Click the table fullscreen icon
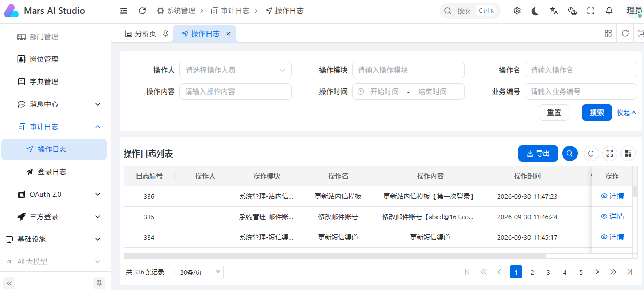 610,153
